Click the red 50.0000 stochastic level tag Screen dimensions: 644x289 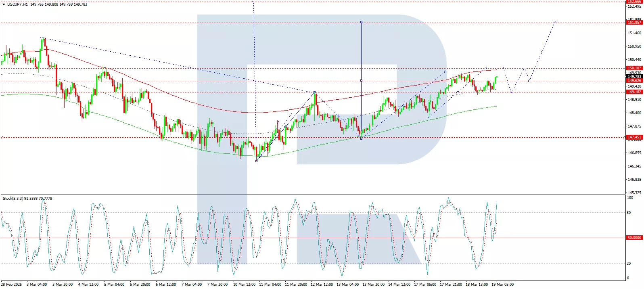click(x=634, y=238)
